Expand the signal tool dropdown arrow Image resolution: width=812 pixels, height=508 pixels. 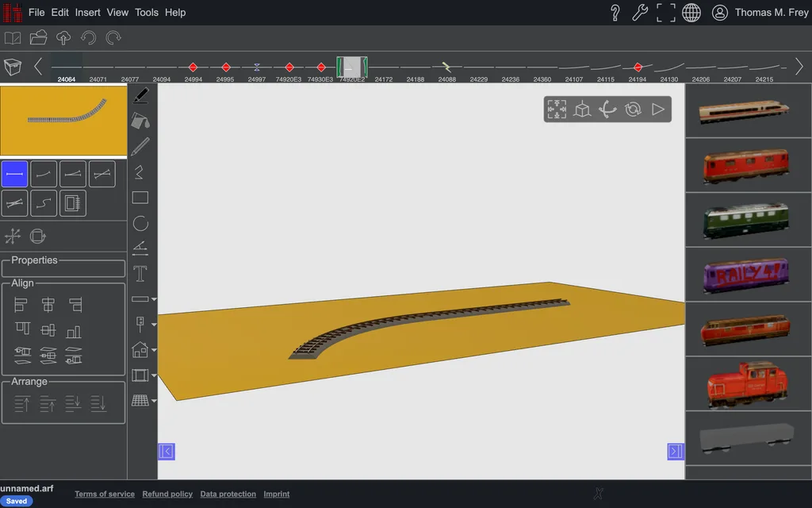pos(154,325)
